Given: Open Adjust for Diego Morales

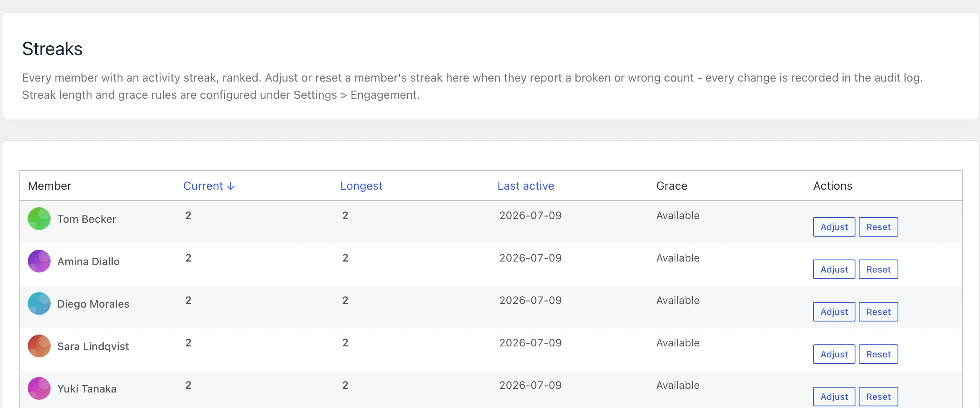Looking at the screenshot, I should tap(834, 312).
